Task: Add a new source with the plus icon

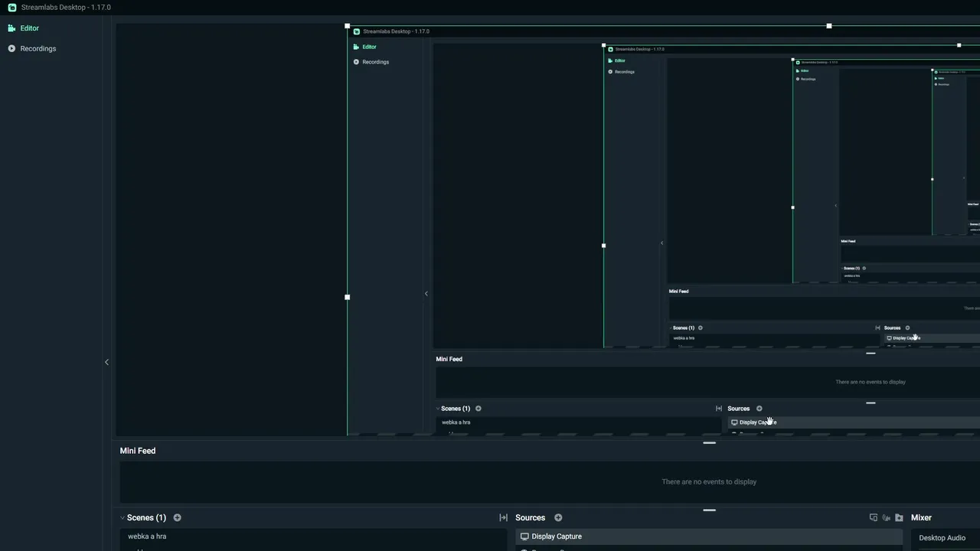Action: click(558, 517)
